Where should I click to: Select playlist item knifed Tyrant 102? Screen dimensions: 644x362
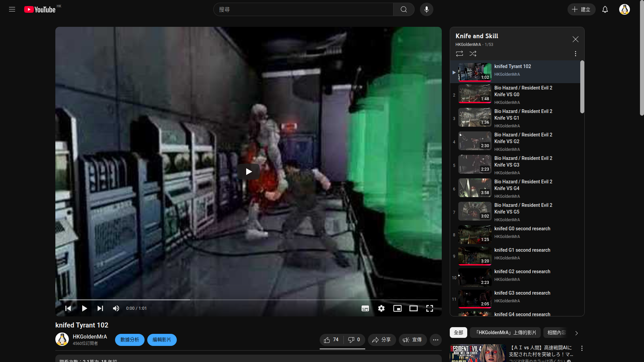(515, 72)
